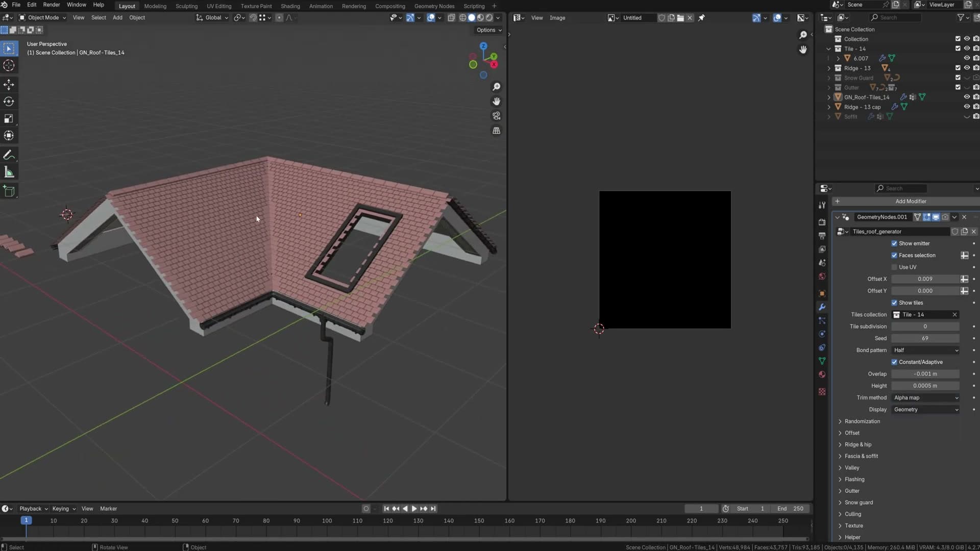
Task: Play the animation in reverse
Action: click(x=405, y=509)
